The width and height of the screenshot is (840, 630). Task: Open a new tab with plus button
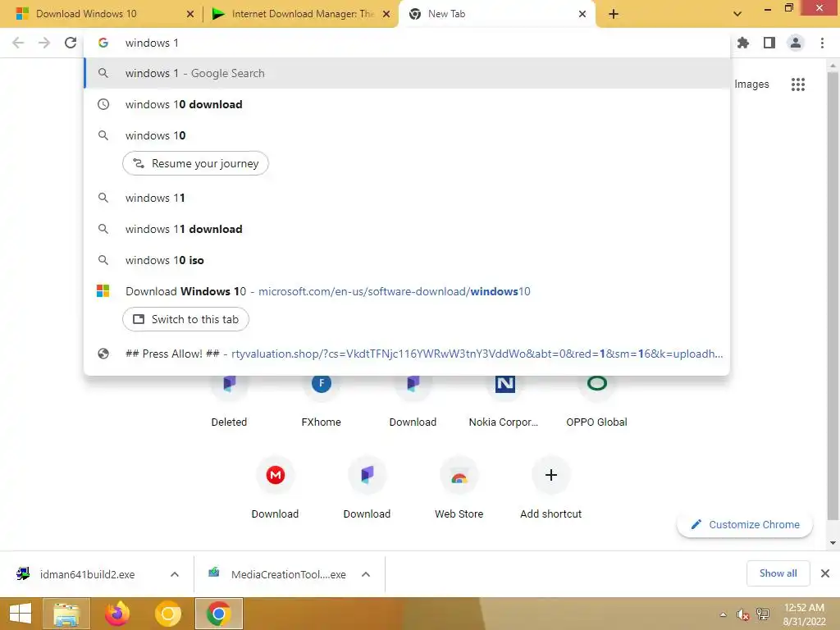click(x=614, y=14)
